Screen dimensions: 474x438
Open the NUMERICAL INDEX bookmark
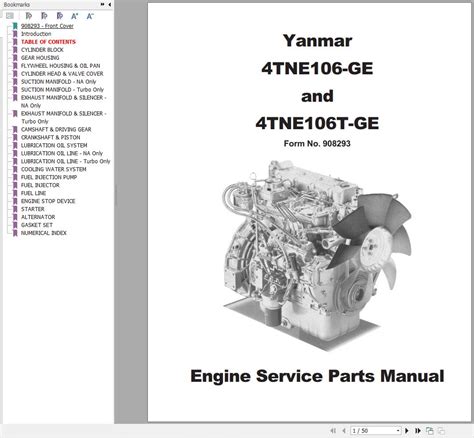click(44, 233)
